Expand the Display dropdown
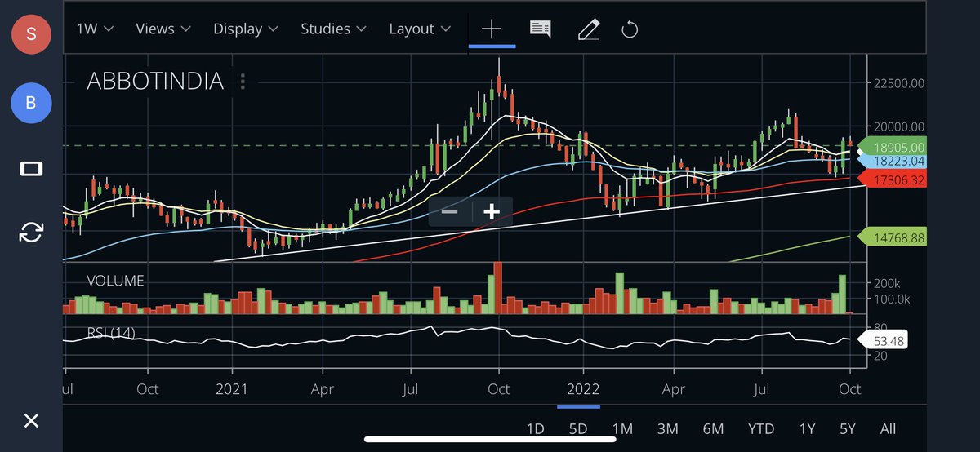This screenshot has height=452, width=980. tap(246, 29)
